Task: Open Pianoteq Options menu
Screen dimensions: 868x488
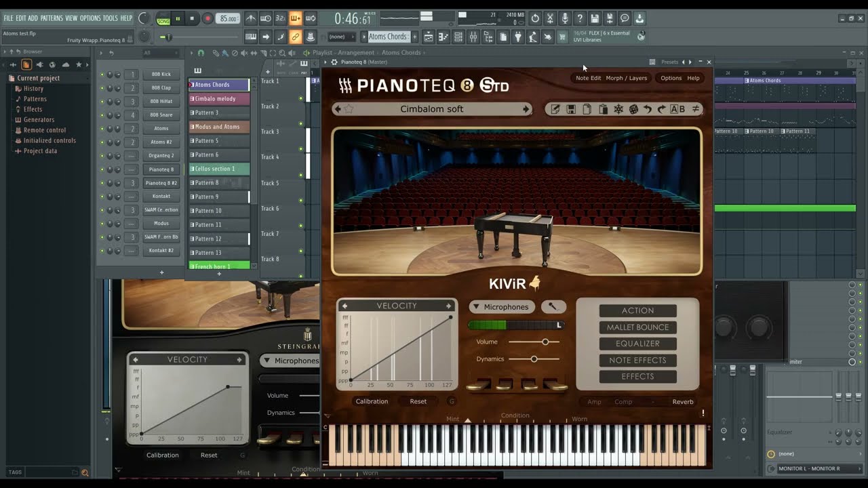Action: (671, 78)
